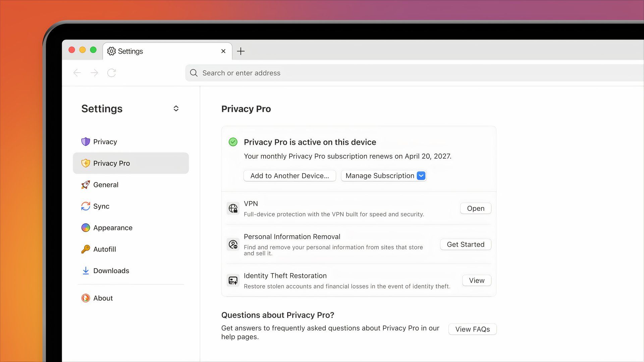This screenshot has height=362, width=644.
Task: Click the Privacy Pro shield icon
Action: 86,163
